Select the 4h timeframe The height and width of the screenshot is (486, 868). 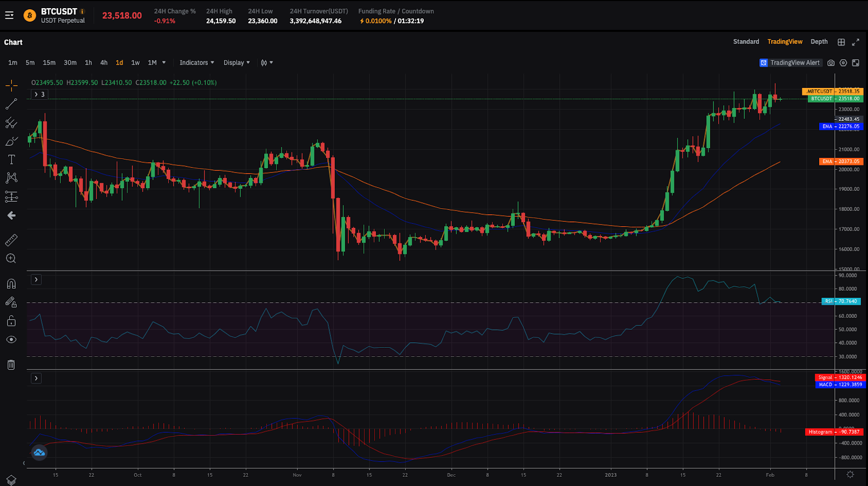pos(104,63)
